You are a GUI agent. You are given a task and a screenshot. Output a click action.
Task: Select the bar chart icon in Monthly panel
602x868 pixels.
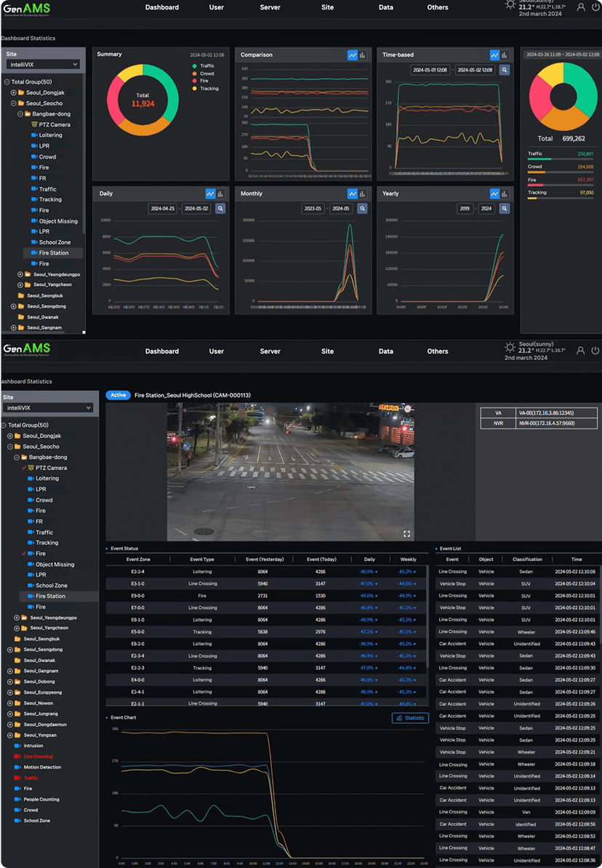coord(363,194)
